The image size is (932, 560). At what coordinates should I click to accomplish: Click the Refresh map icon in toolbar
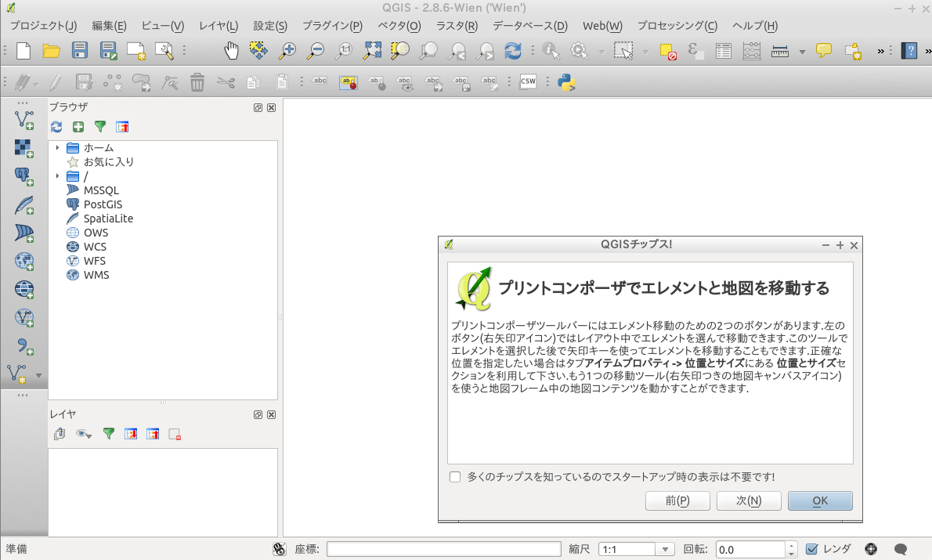pos(512,51)
